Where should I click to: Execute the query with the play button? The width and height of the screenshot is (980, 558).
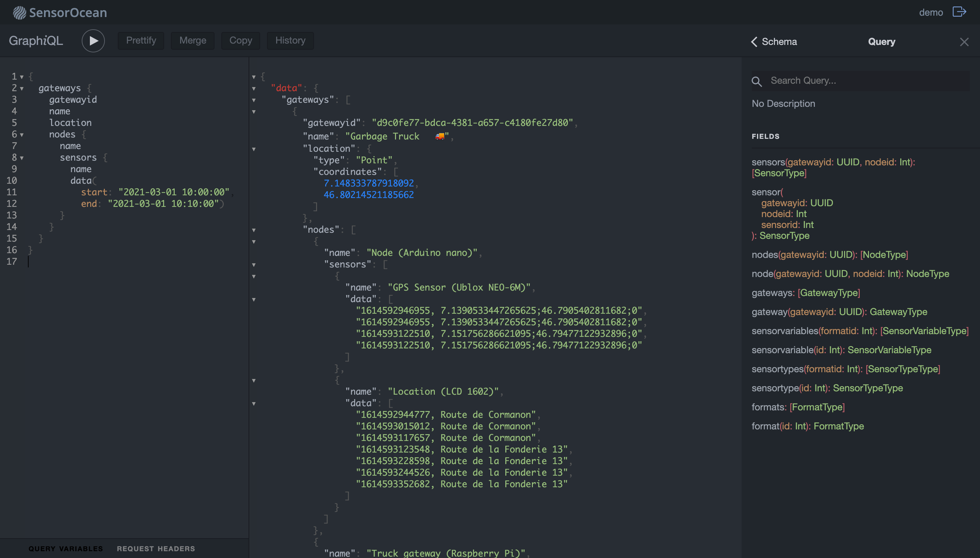[93, 40]
